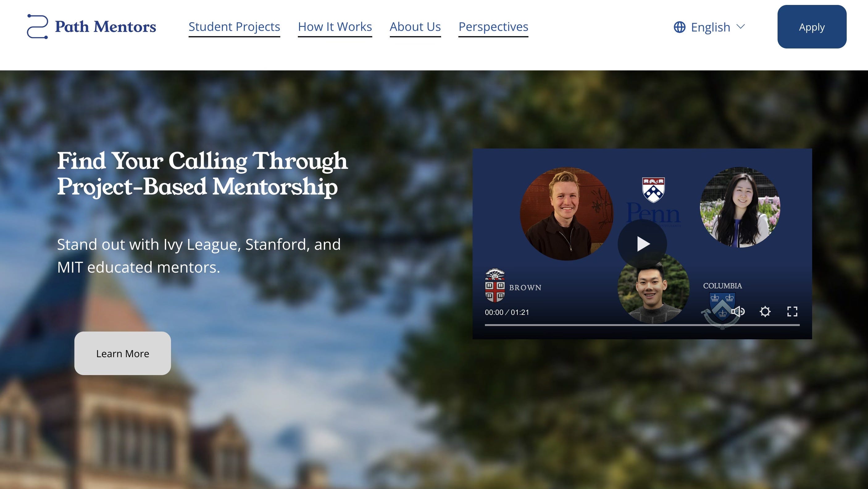Click the blond male mentor's circular photo

click(566, 214)
